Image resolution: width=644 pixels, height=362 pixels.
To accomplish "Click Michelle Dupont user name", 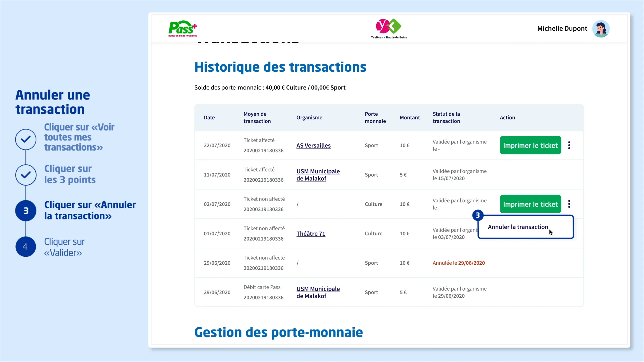I will (562, 29).
